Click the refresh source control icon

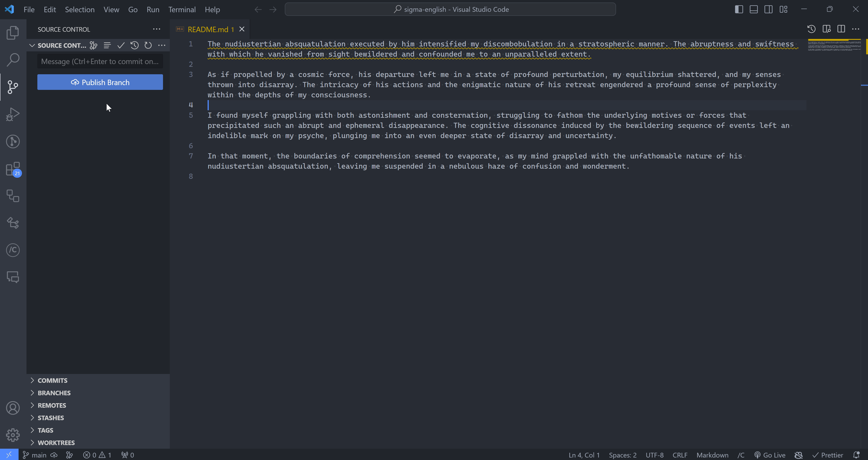click(x=148, y=45)
